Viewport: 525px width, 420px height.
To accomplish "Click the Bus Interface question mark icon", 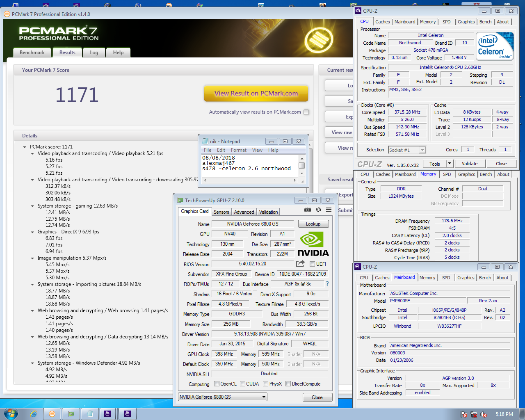I will [x=327, y=283].
